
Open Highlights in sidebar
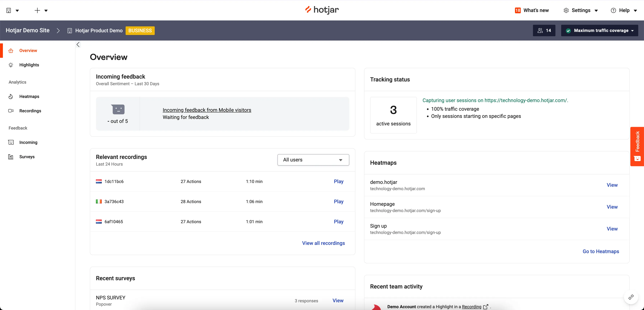tap(29, 65)
